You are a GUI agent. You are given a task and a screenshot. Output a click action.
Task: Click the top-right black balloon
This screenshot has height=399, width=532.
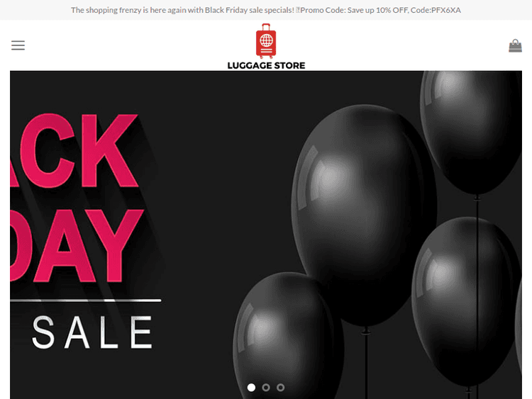pyautogui.click(x=471, y=133)
